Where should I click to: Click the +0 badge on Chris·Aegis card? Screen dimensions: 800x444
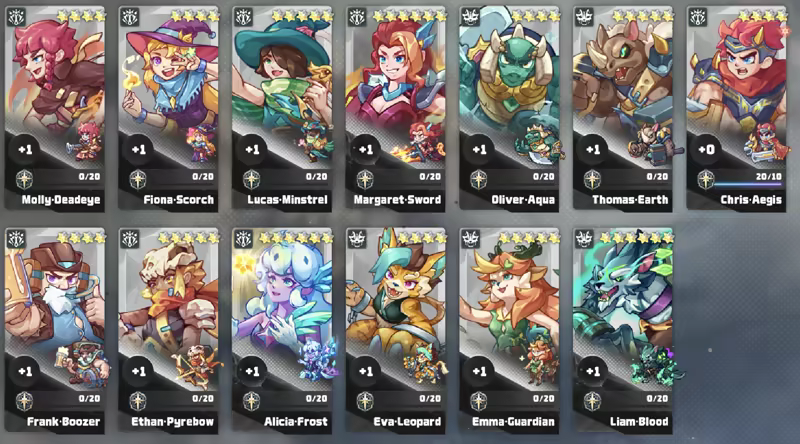(x=707, y=150)
